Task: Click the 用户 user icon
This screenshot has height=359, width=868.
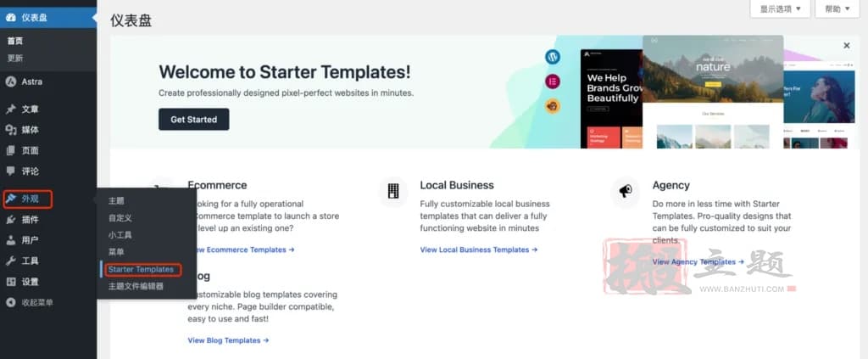Action: (10, 240)
